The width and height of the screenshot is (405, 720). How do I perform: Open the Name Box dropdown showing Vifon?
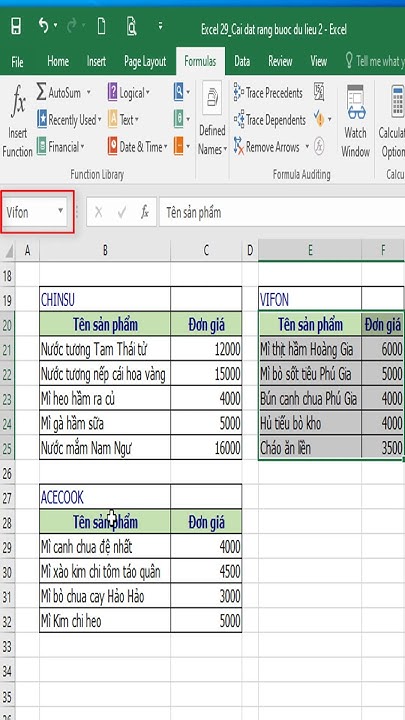click(x=61, y=211)
